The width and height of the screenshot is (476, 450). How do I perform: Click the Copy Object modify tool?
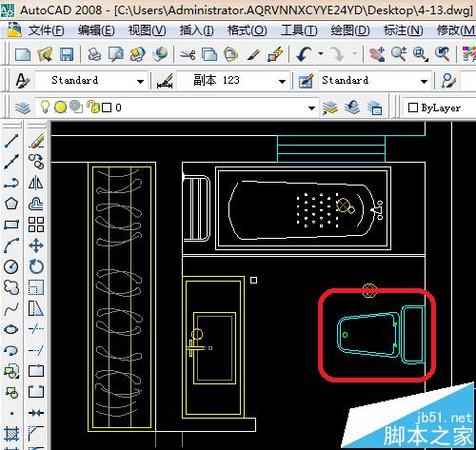click(x=36, y=162)
